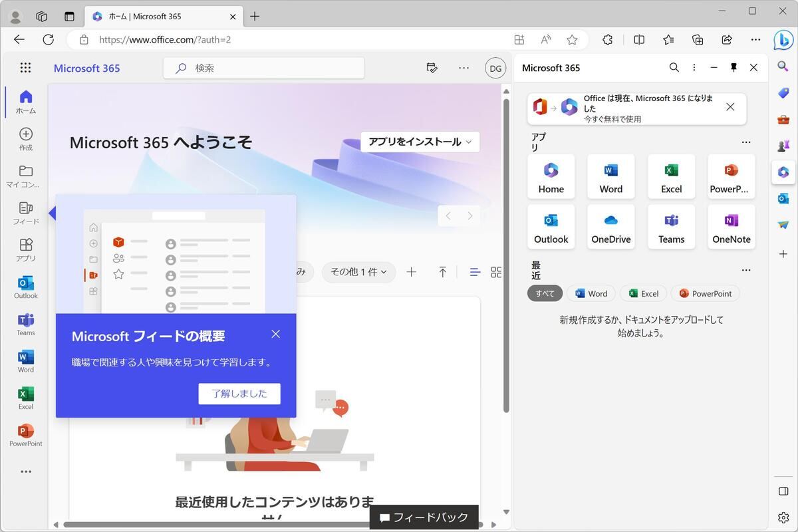The width and height of the screenshot is (798, 532).
Task: Open アプリ in left navigation
Action: [x=26, y=250]
